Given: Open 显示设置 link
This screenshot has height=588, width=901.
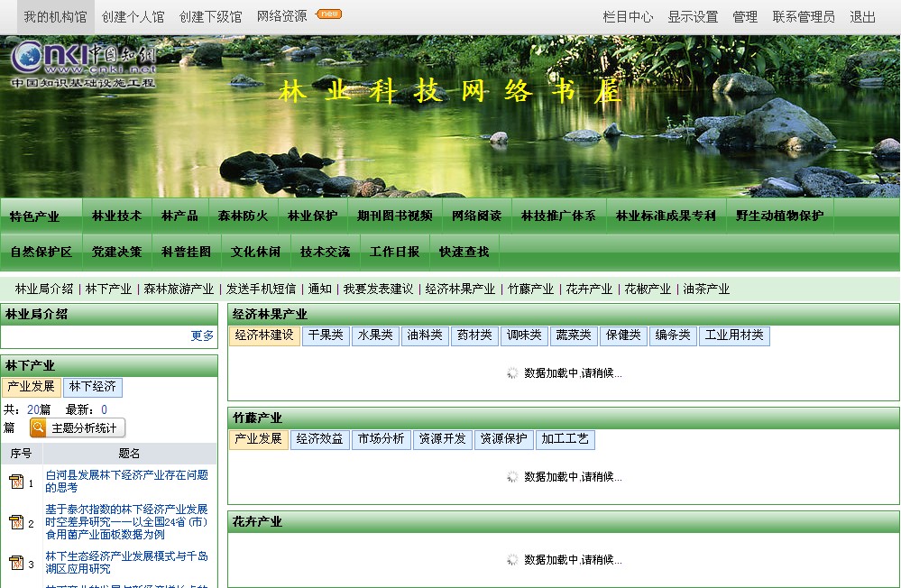Looking at the screenshot, I should 693,16.
